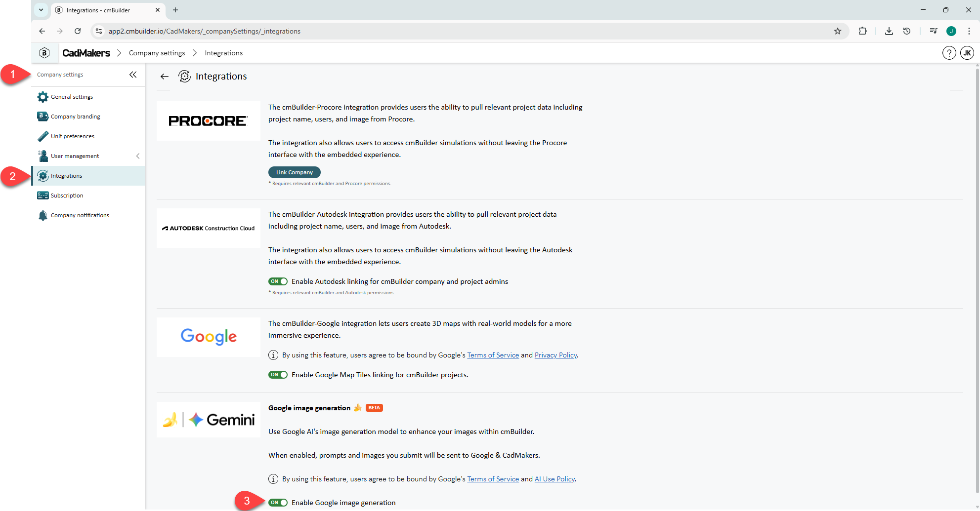Click the page vertical scrollbar
Image resolution: width=980 pixels, height=511 pixels.
977,281
